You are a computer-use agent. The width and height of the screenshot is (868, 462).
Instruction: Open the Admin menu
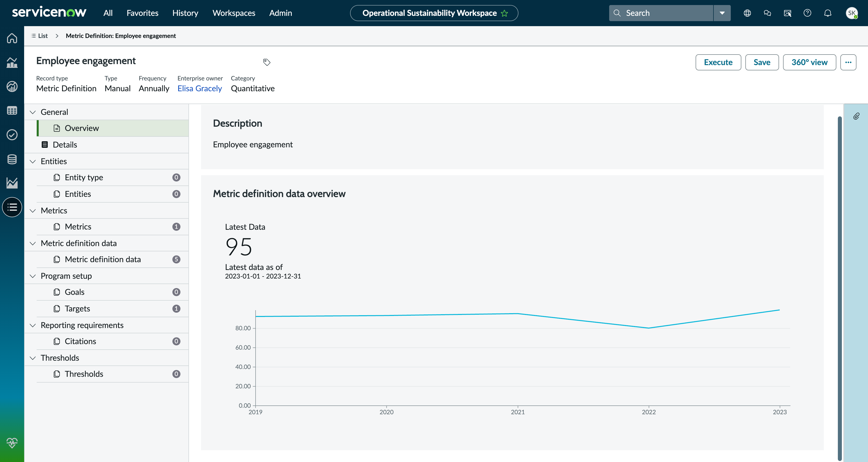(280, 13)
